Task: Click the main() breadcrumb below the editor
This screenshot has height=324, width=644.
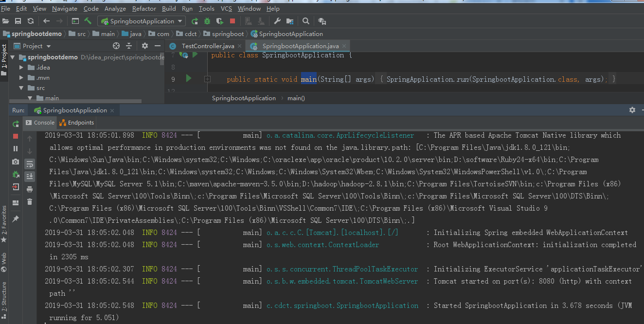Action: (x=296, y=98)
